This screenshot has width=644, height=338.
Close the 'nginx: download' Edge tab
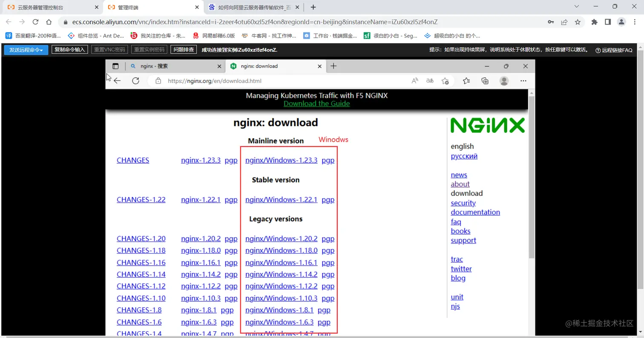click(319, 66)
